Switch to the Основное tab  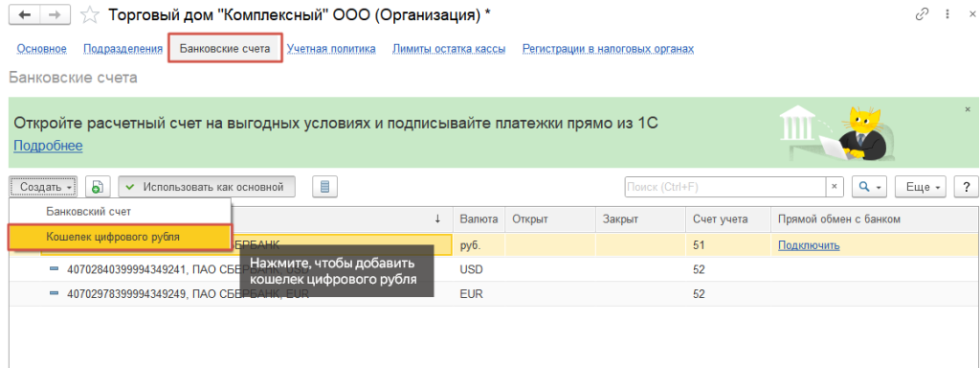pos(42,49)
